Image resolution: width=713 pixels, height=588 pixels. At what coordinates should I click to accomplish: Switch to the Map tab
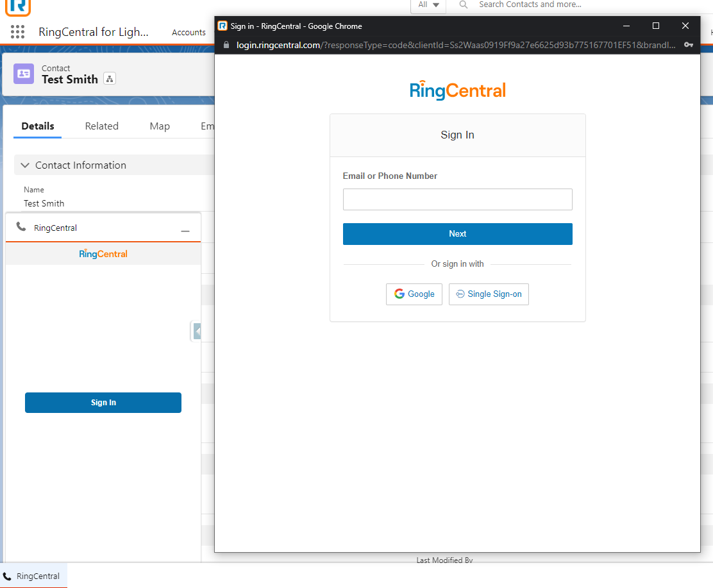(x=160, y=126)
